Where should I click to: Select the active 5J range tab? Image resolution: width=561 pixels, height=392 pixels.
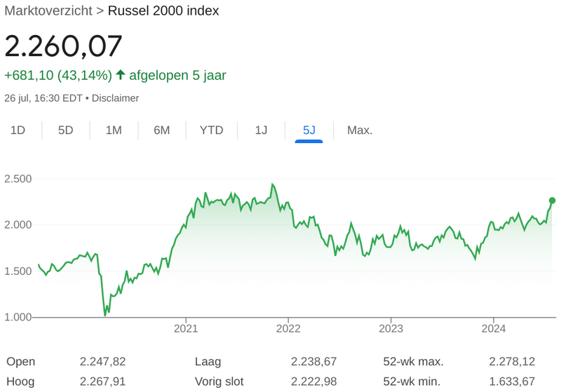(309, 130)
